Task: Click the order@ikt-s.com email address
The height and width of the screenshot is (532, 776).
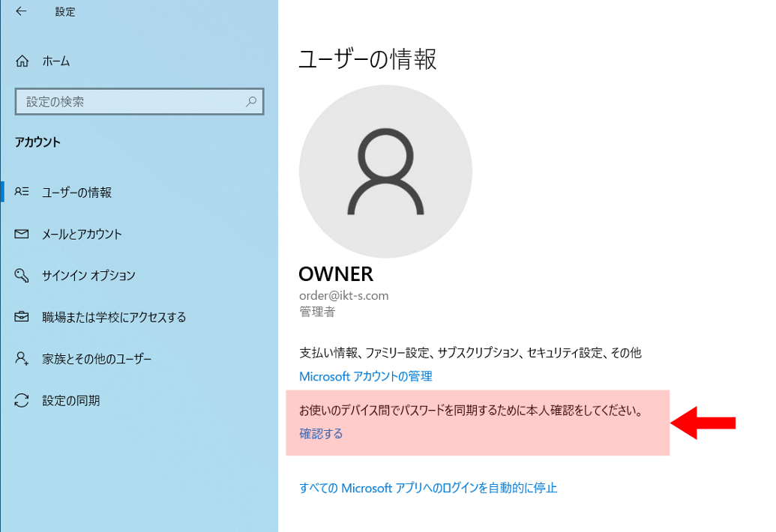Action: click(x=343, y=295)
